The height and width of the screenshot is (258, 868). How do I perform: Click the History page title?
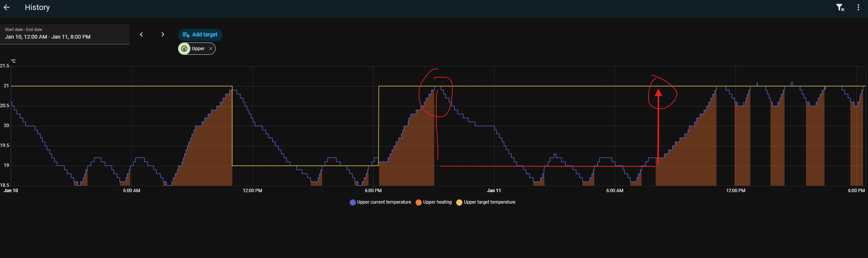[37, 7]
